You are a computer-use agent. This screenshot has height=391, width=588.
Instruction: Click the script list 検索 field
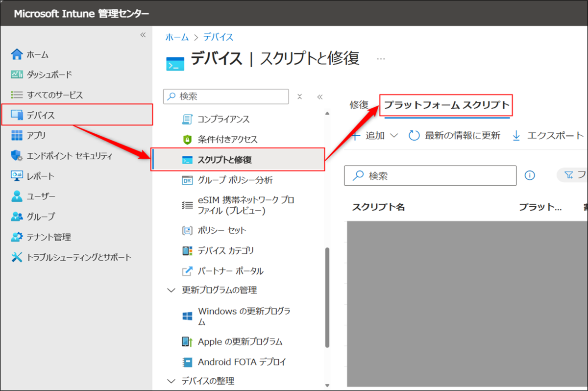tap(430, 175)
